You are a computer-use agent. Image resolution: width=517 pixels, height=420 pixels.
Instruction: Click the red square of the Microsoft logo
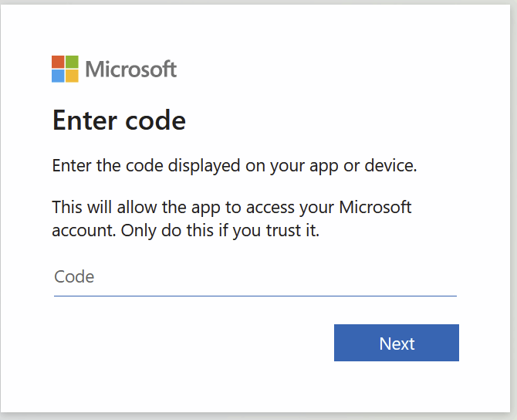[x=58, y=62]
